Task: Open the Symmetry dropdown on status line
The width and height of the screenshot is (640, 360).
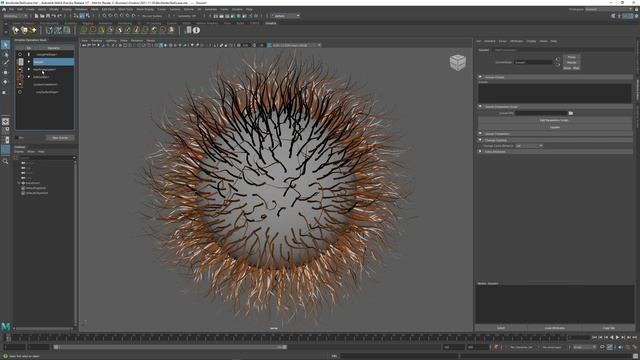Action: (x=187, y=16)
